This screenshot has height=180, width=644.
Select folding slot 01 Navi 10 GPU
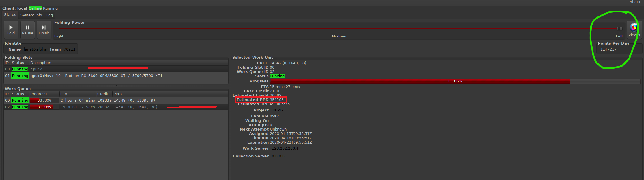click(116, 76)
